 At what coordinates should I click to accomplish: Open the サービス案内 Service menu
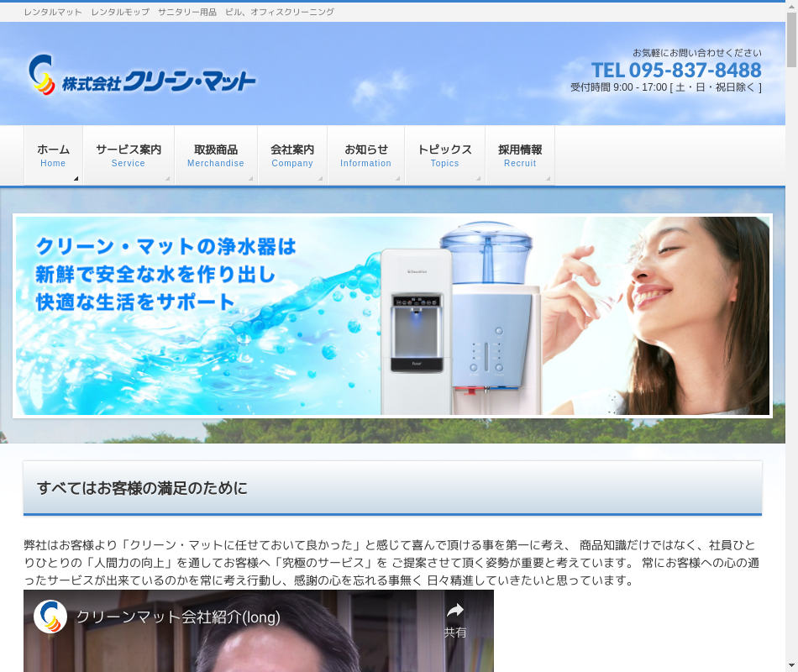click(129, 155)
